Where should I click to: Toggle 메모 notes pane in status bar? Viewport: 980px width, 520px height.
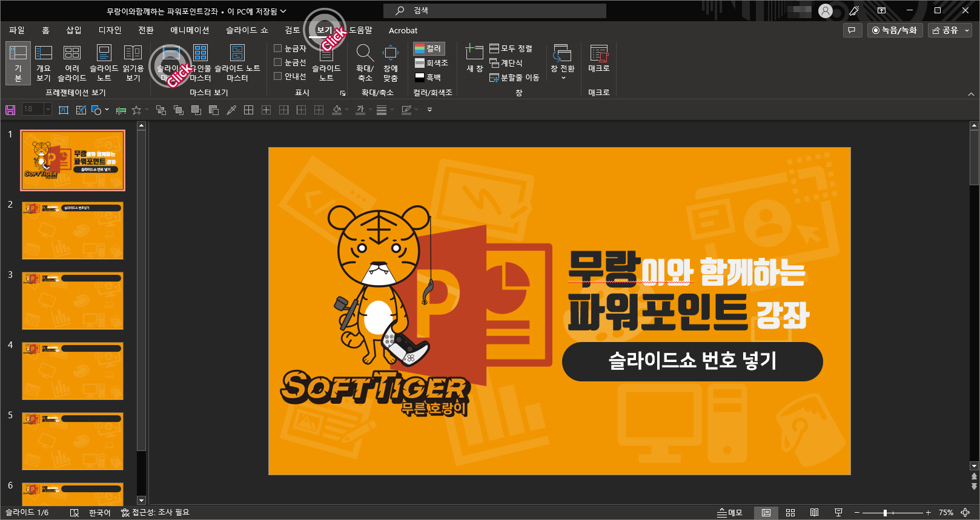point(730,513)
